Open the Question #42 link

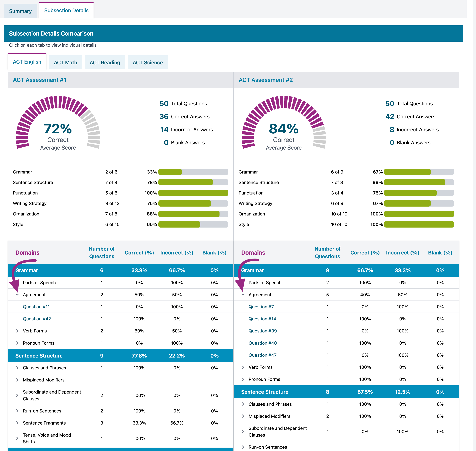(37, 319)
